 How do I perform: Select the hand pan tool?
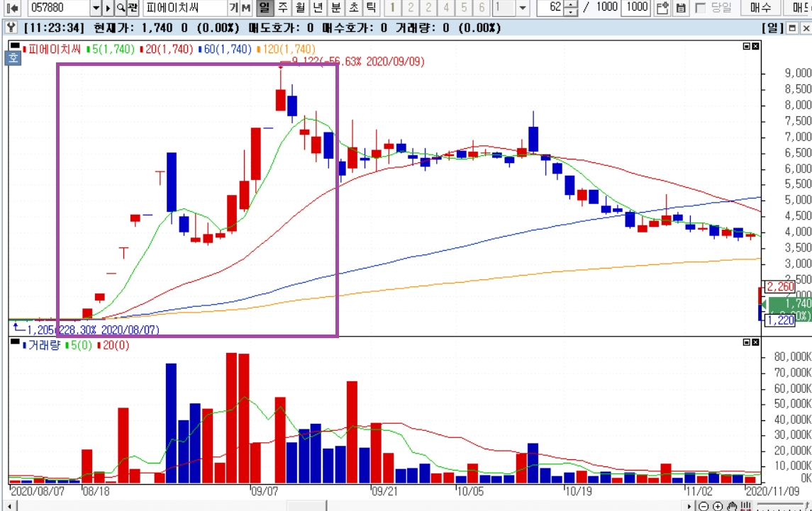coord(732,506)
